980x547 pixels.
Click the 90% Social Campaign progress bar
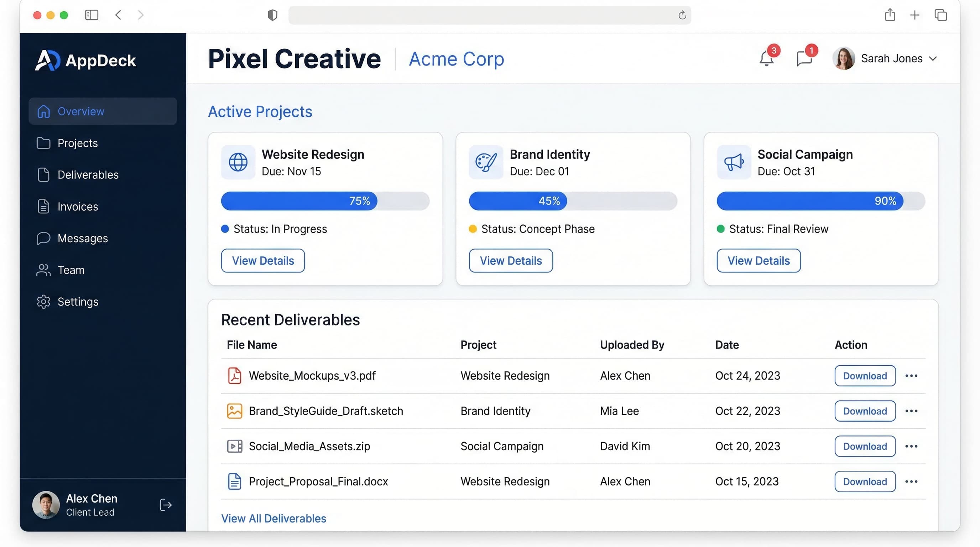click(821, 201)
